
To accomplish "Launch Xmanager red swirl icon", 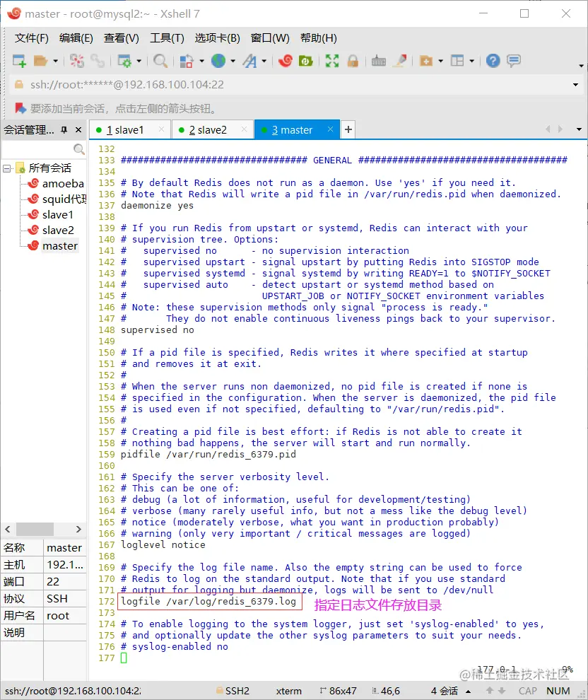I will point(286,60).
